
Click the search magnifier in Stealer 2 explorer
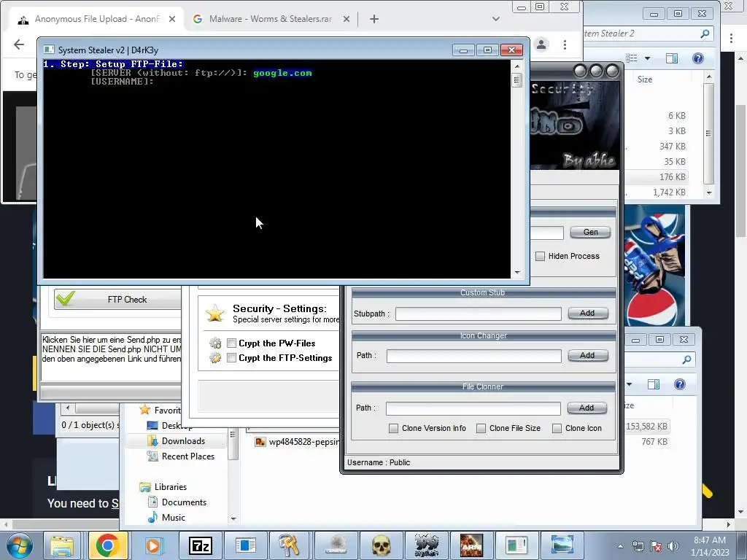pyautogui.click(x=705, y=34)
